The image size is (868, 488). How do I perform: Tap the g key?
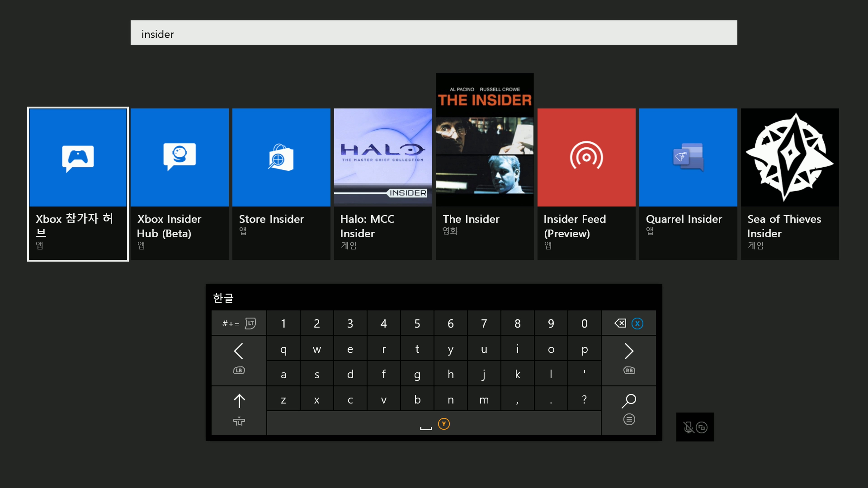pos(417,374)
